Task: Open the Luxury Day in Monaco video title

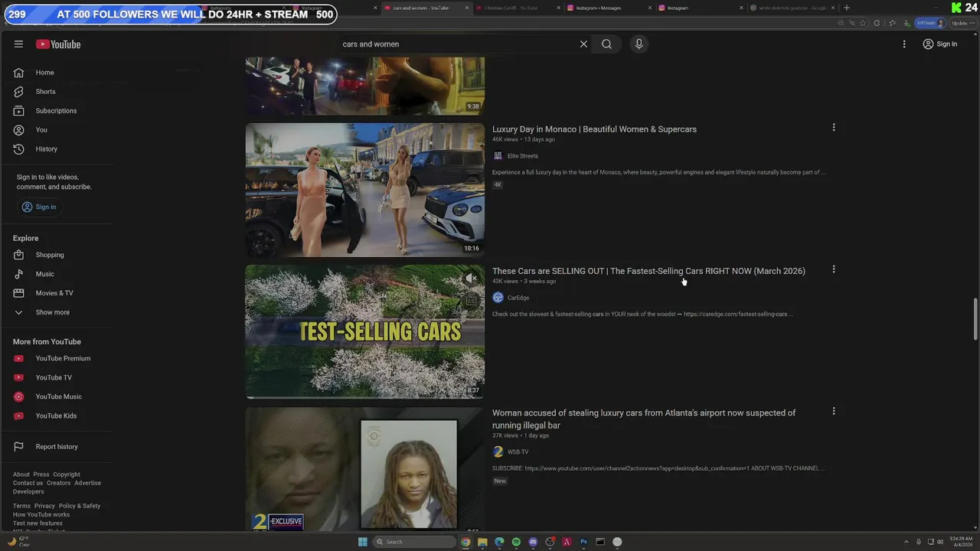Action: [594, 129]
